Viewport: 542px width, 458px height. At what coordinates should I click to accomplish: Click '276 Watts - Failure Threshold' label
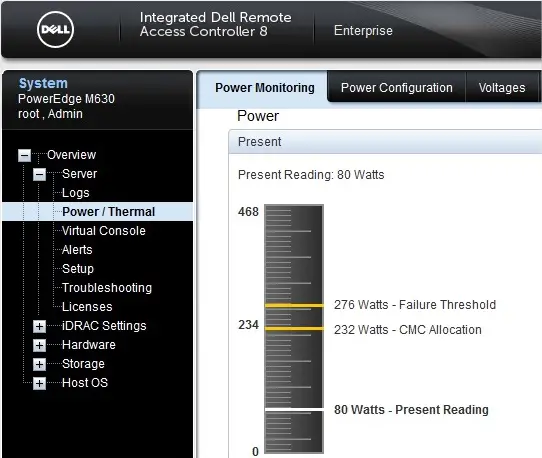pyautogui.click(x=415, y=305)
